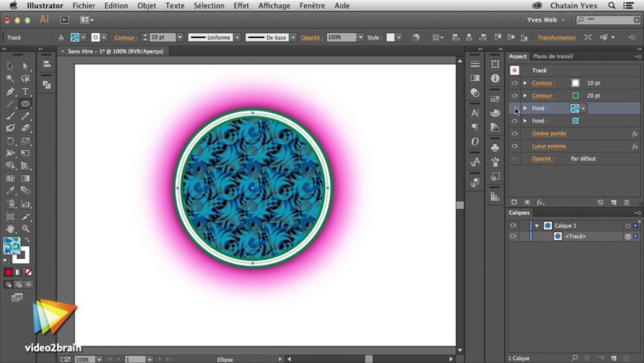Open the Color palette panel icon
The width and height of the screenshot is (644, 363).
click(495, 113)
